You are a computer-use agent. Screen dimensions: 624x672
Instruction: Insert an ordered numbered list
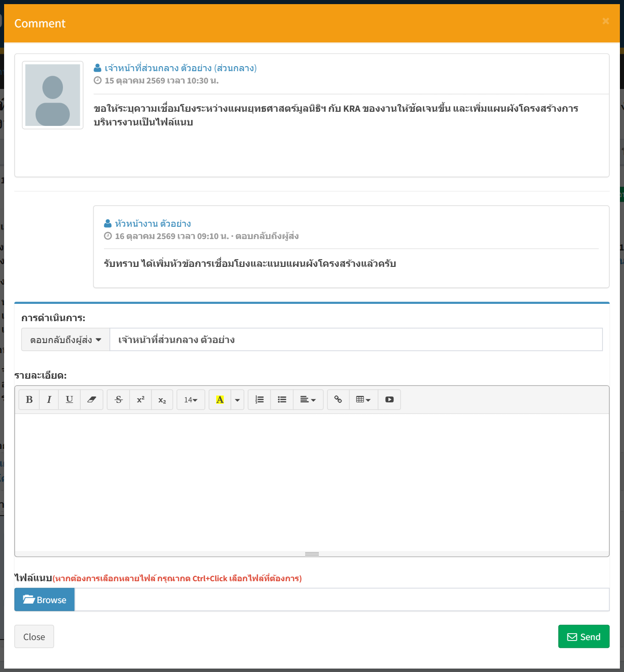[260, 400]
